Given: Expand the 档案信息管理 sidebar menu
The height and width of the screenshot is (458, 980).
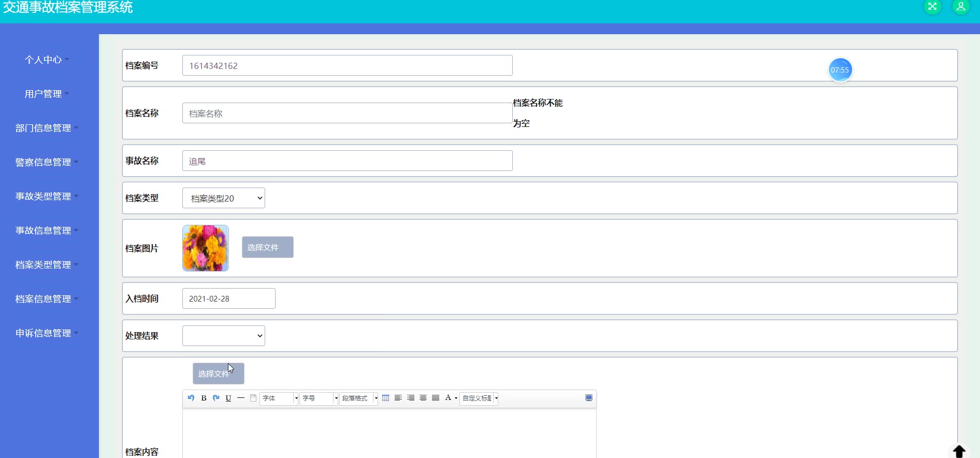Looking at the screenshot, I should 47,299.
